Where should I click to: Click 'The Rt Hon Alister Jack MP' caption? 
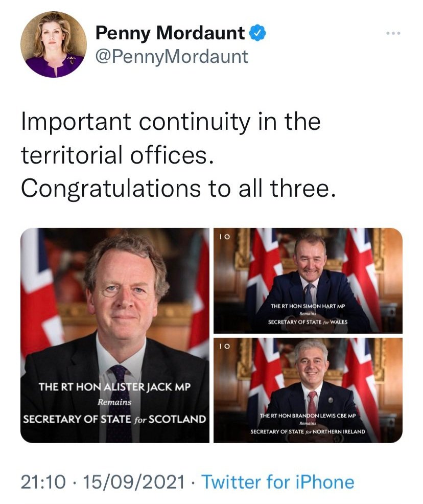(114, 386)
